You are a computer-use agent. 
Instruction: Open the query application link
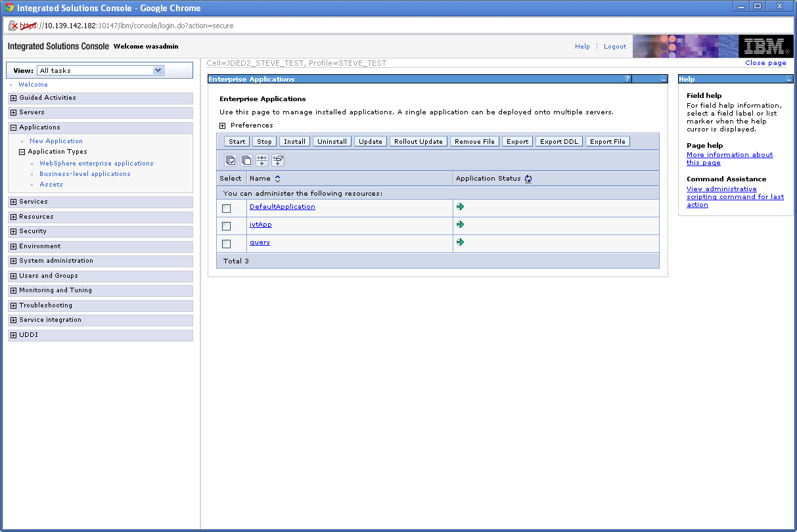(260, 242)
